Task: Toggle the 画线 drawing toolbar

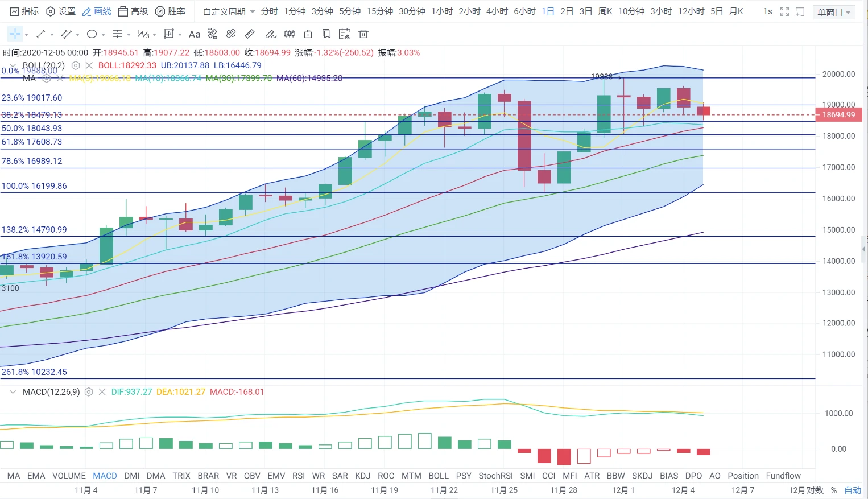Action: coord(97,11)
